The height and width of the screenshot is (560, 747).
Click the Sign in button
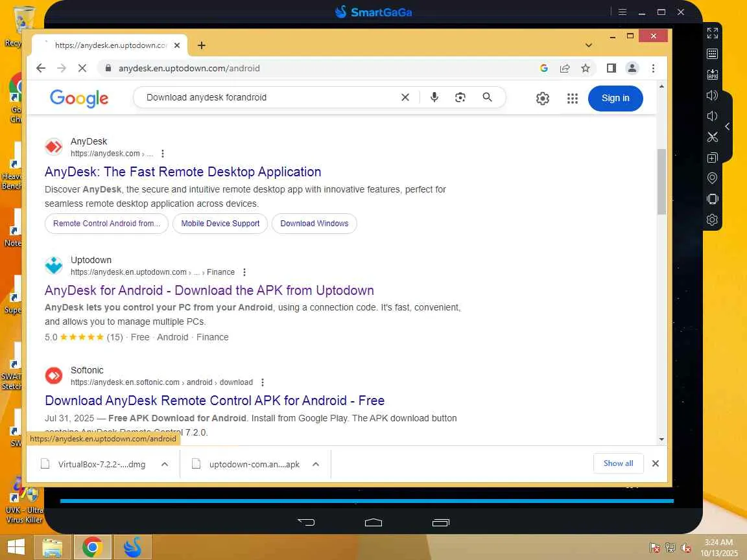[615, 98]
